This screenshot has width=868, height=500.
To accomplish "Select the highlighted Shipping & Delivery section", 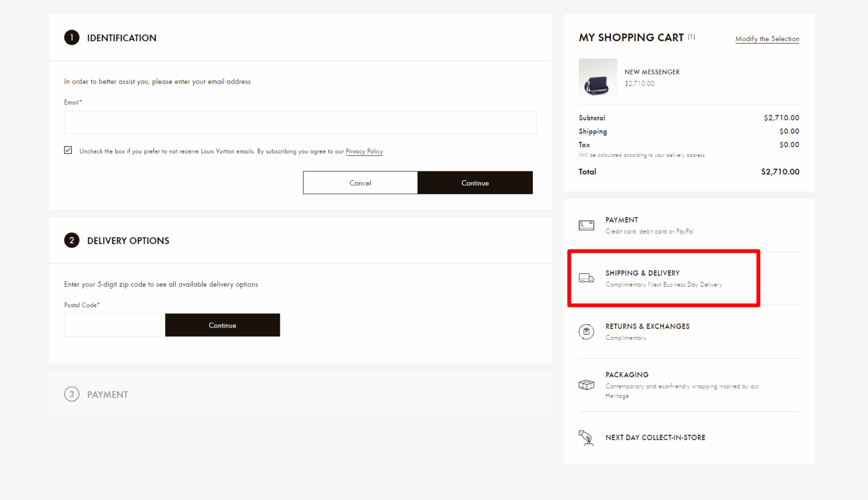I will 663,278.
